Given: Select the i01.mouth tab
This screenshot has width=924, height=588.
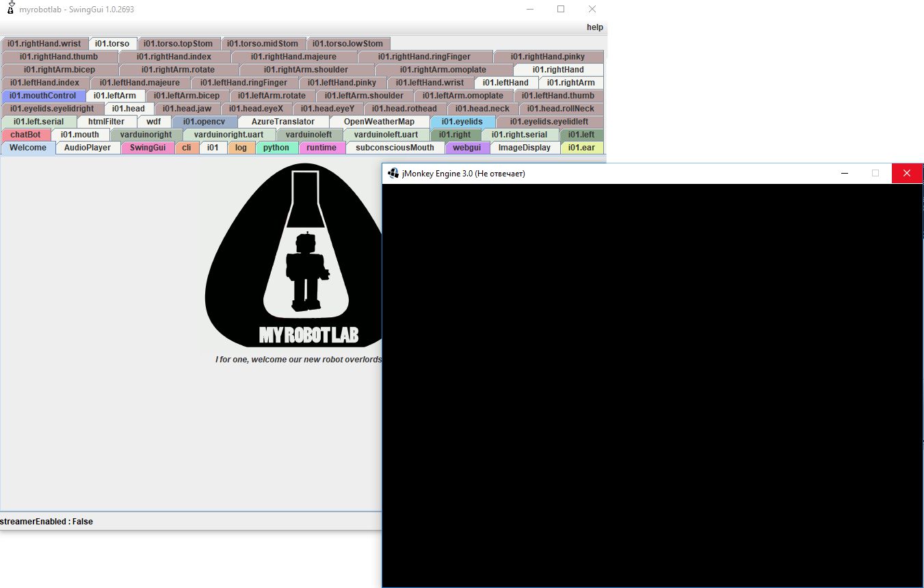Looking at the screenshot, I should (80, 135).
